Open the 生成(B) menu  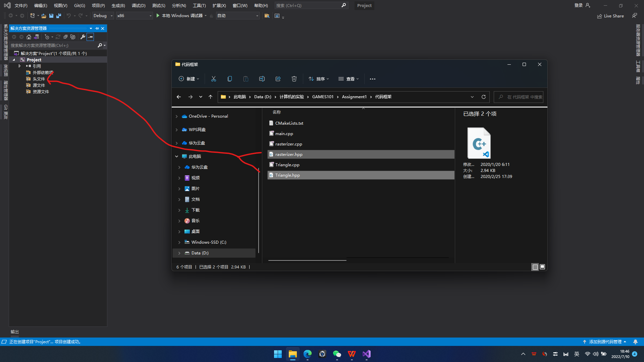click(118, 6)
